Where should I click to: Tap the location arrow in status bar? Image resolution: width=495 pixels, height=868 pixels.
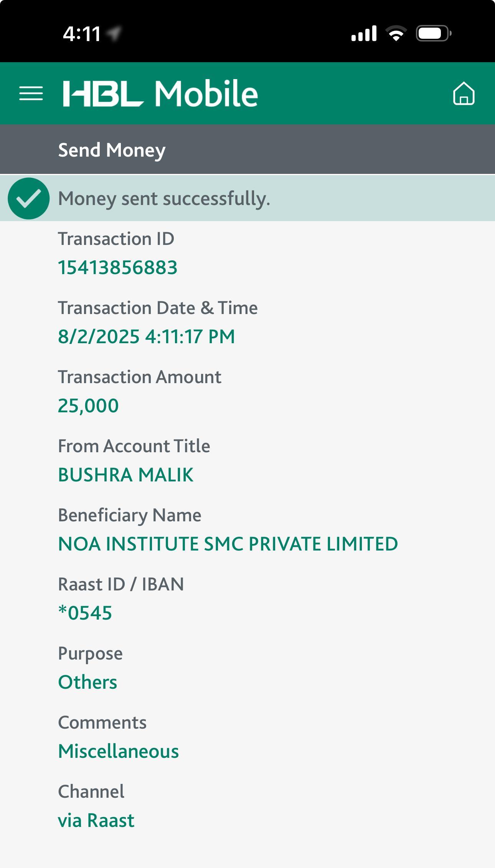[x=114, y=34]
